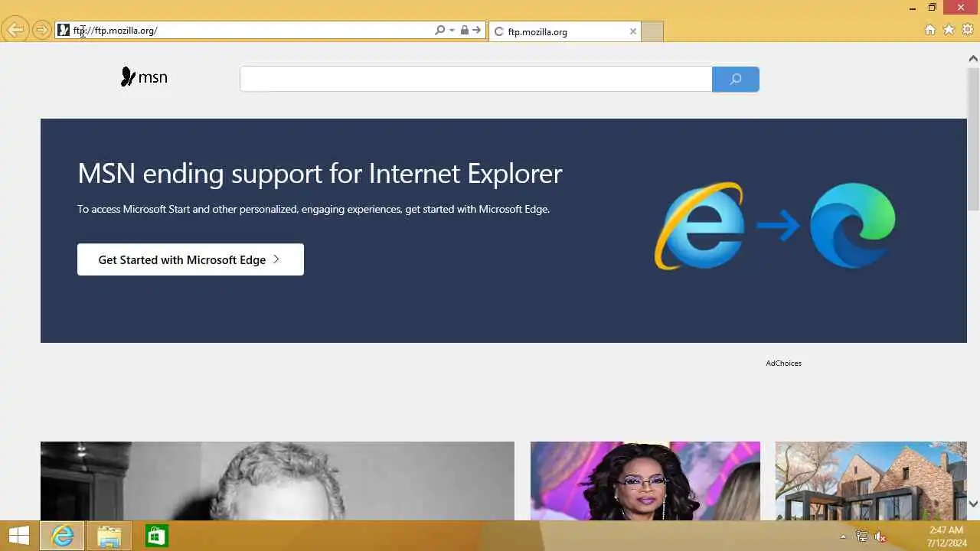980x551 pixels.
Task: Click the vertical scrollbar thumb
Action: (x=973, y=138)
